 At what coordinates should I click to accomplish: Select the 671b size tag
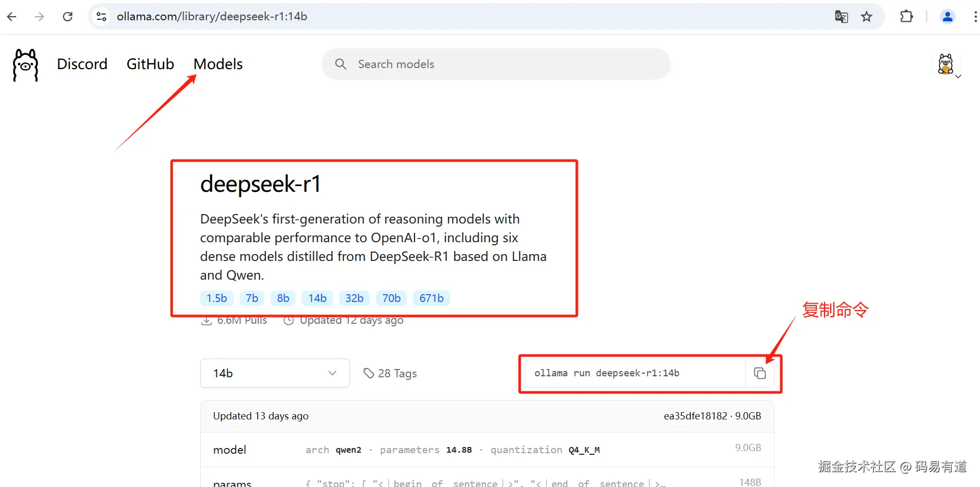point(431,298)
